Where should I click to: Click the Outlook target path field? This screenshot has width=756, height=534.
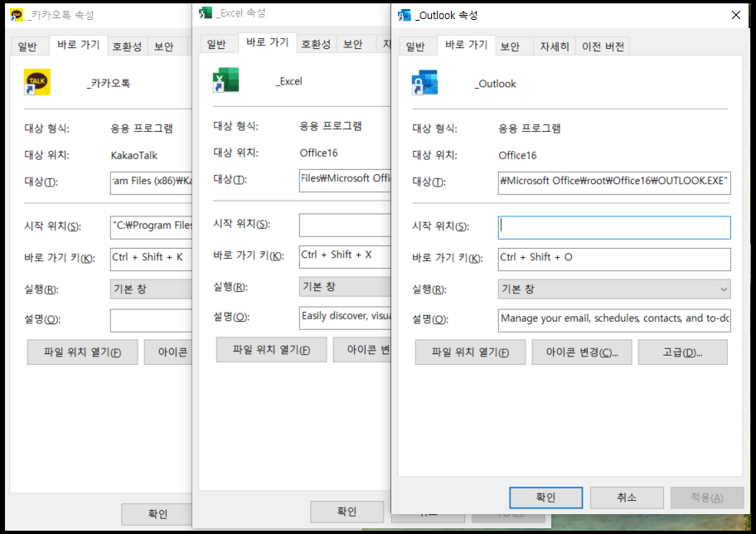click(614, 182)
